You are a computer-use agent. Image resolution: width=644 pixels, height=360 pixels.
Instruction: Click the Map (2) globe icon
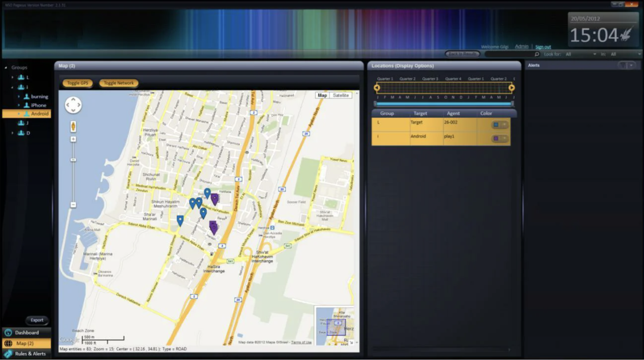coord(8,343)
